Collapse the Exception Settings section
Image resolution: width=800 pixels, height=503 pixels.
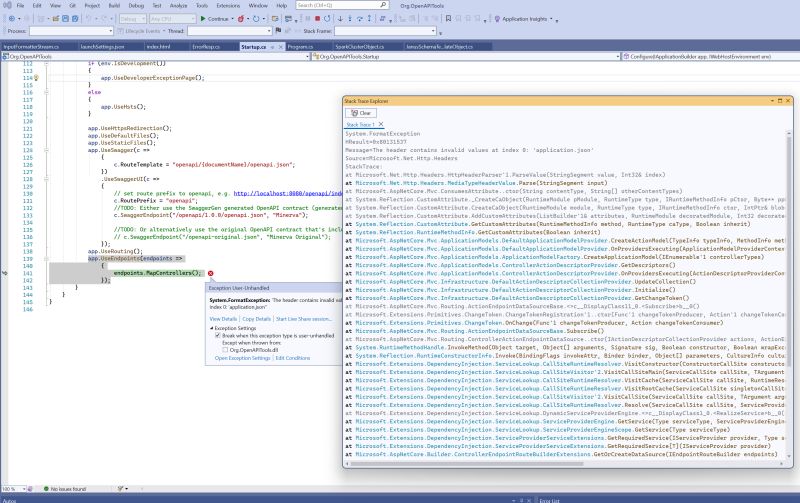211,327
